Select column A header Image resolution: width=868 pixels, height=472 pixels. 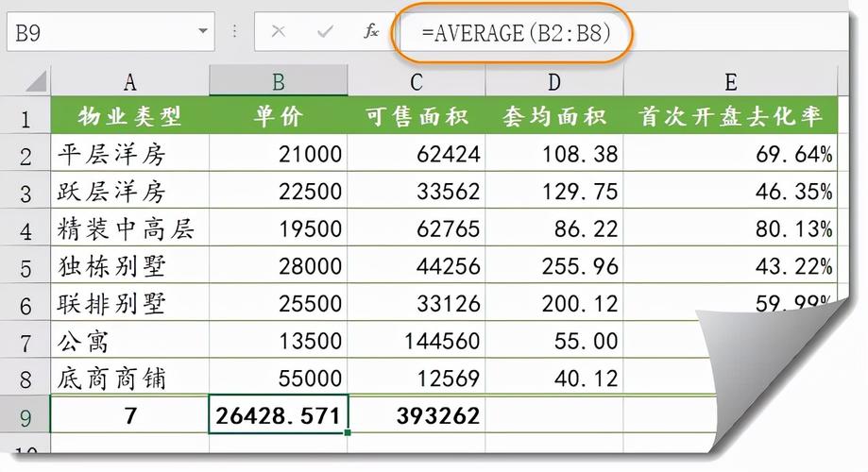tap(130, 82)
